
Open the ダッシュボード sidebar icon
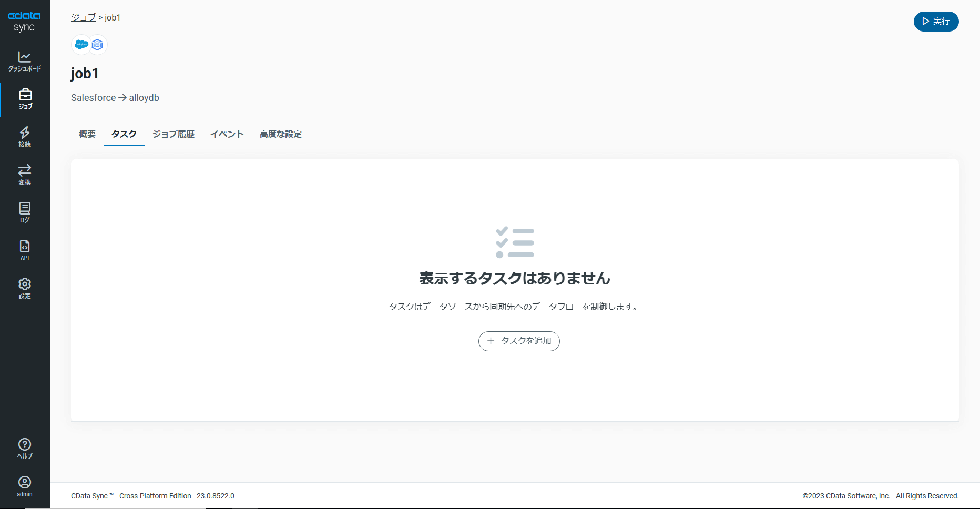[25, 62]
